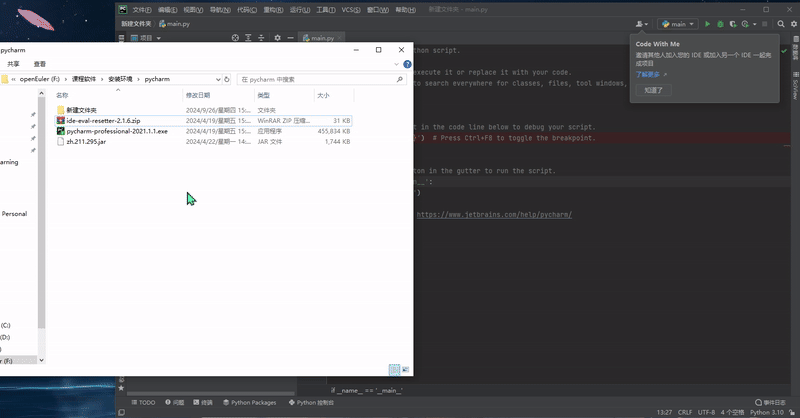800x418 pixels.
Task: Click the profiler run icon
Action: coord(745,24)
